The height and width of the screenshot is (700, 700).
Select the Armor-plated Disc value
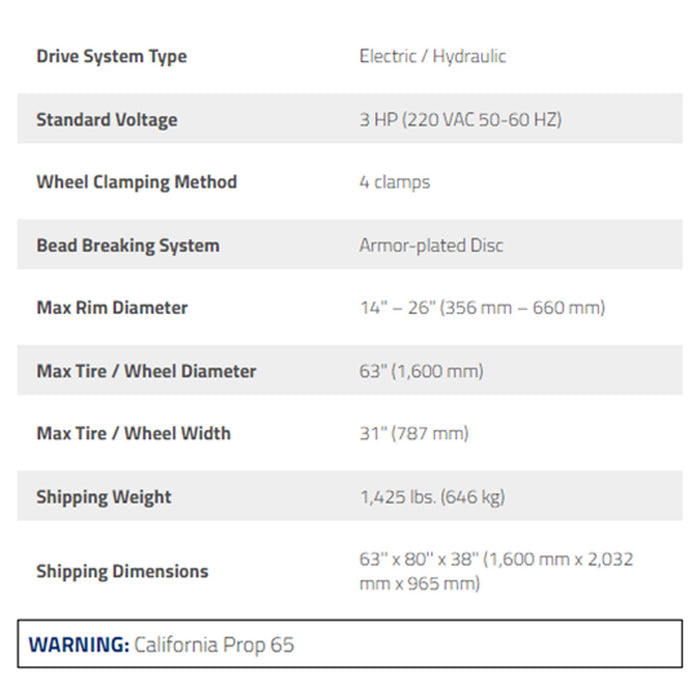[431, 245]
